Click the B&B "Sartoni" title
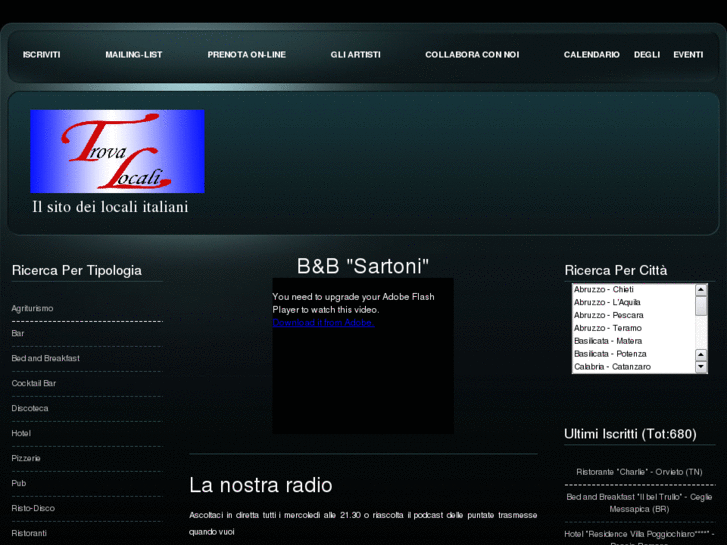The height and width of the screenshot is (545, 727). coord(363,266)
